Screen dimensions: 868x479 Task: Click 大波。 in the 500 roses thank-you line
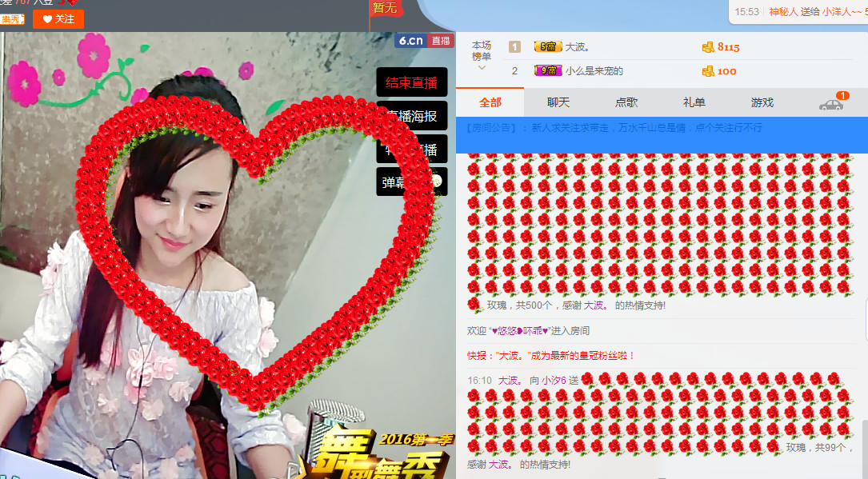point(596,305)
